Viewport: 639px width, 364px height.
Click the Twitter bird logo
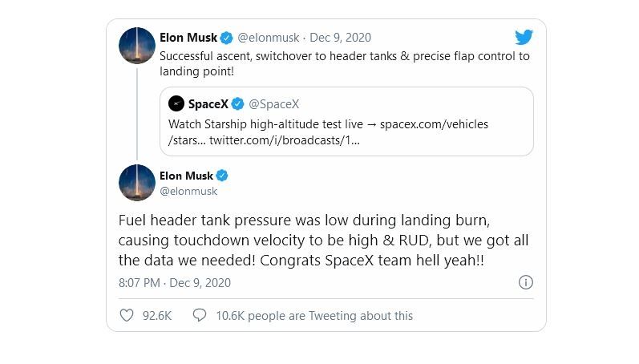[x=524, y=37]
